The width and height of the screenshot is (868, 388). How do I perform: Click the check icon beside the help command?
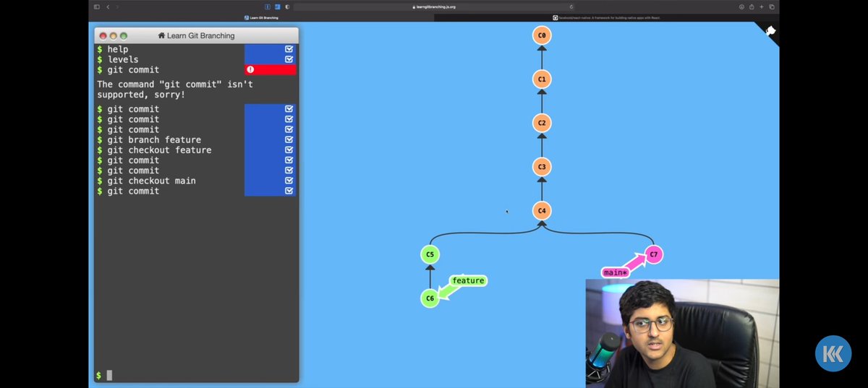pyautogui.click(x=289, y=49)
